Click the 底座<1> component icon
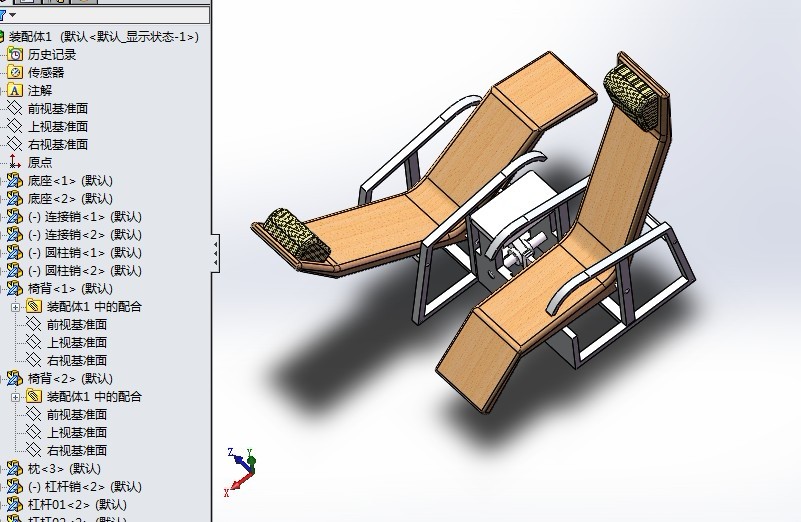Viewport: 801px width, 522px height. coord(15,180)
